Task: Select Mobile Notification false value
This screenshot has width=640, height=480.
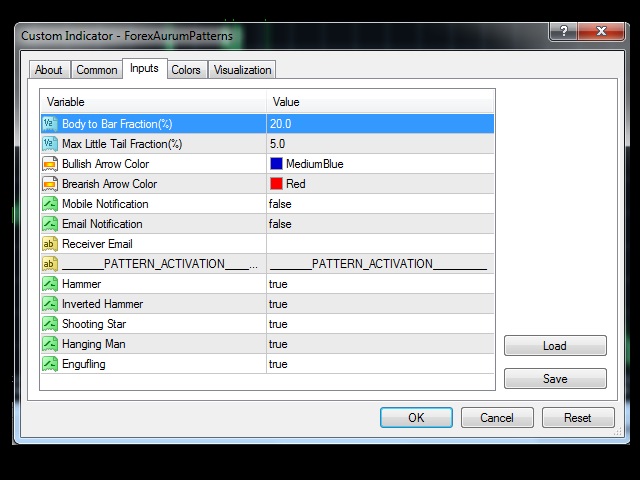Action: pos(380,204)
